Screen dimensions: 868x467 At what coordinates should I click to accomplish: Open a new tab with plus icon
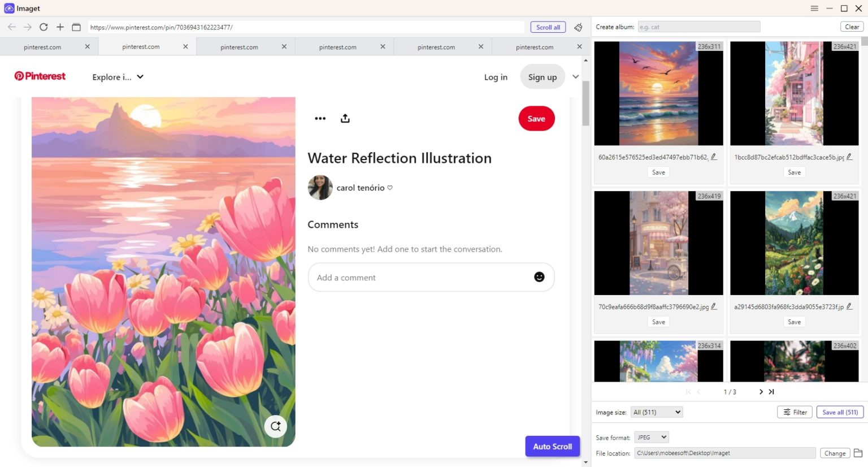60,27
